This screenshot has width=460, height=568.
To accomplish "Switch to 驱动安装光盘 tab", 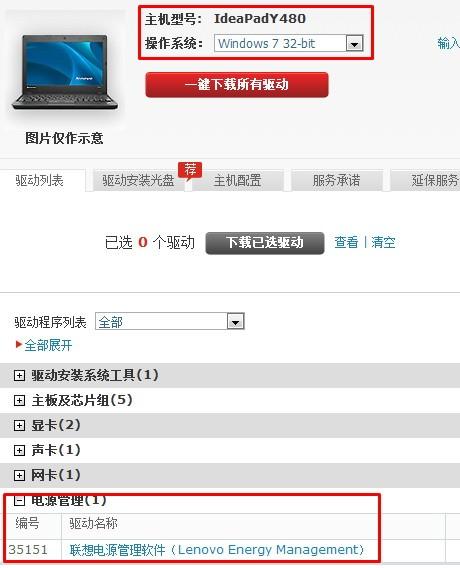I will pyautogui.click(x=138, y=180).
